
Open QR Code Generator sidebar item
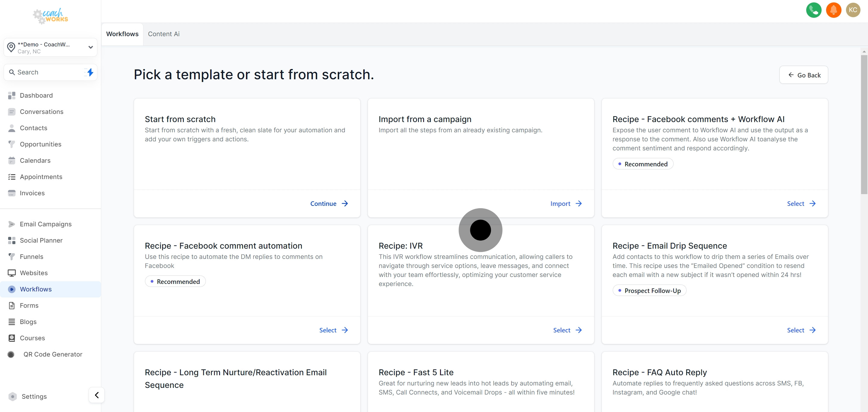52,354
